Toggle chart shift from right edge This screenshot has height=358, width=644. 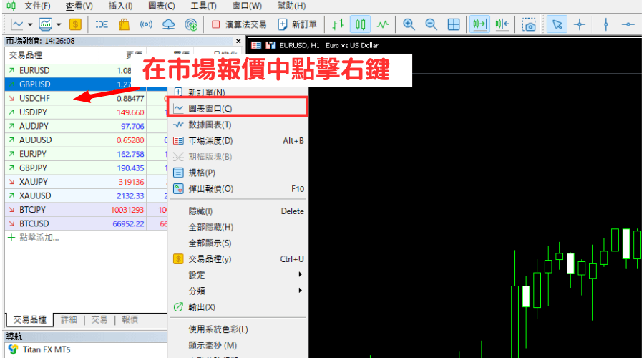[501, 24]
